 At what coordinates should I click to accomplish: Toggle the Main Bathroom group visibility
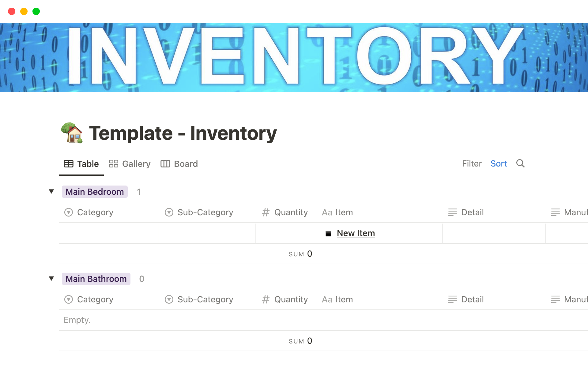[50, 278]
